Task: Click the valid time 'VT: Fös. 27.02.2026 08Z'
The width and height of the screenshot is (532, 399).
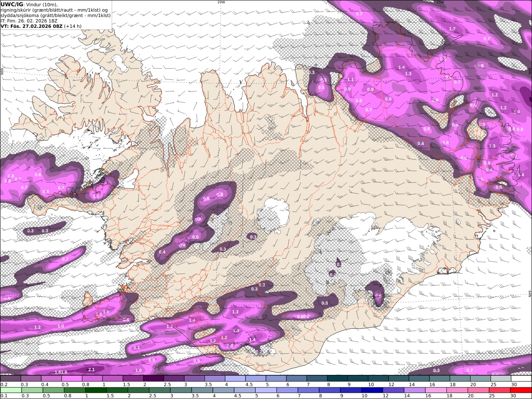Action: point(32,26)
